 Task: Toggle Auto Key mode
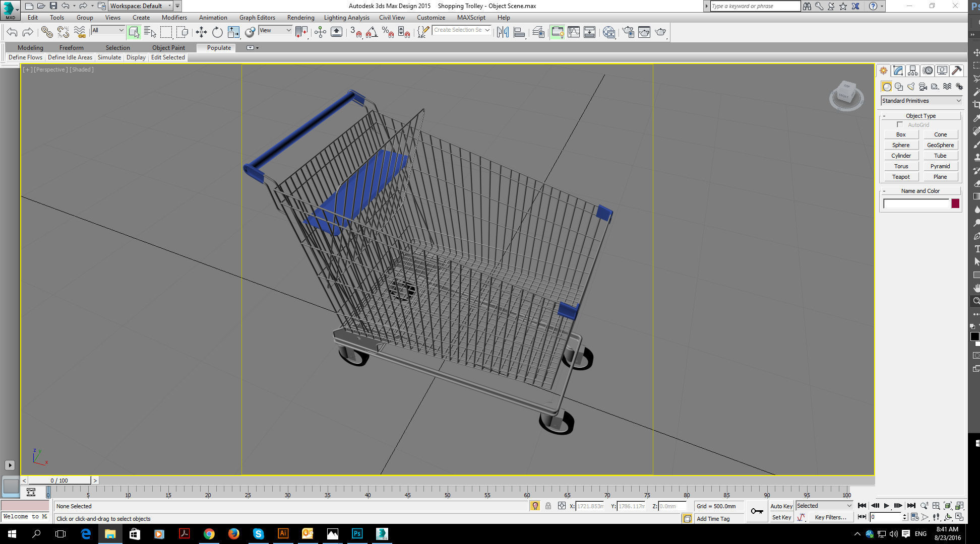[781, 506]
